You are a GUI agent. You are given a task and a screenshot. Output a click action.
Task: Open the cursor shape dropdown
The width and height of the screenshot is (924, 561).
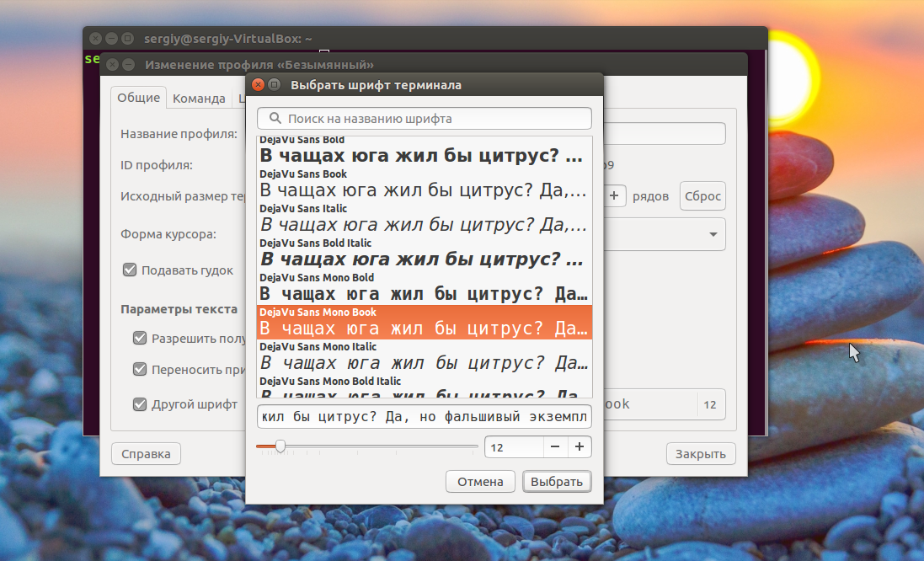[713, 234]
